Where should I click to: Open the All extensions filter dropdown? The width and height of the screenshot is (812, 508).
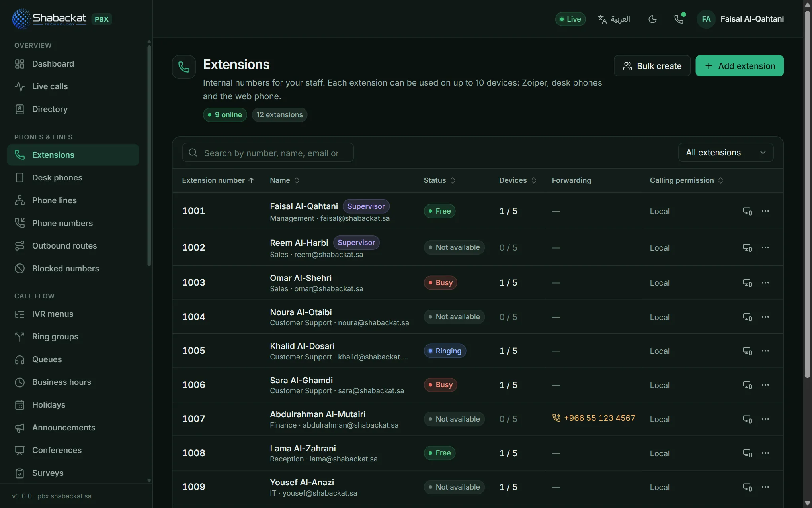726,153
